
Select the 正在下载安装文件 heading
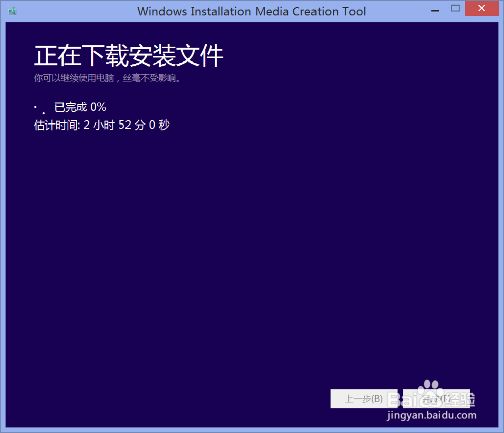[129, 55]
